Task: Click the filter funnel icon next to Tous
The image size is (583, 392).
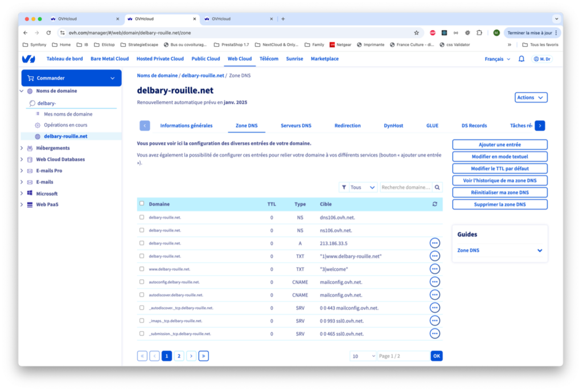Action: pos(344,187)
